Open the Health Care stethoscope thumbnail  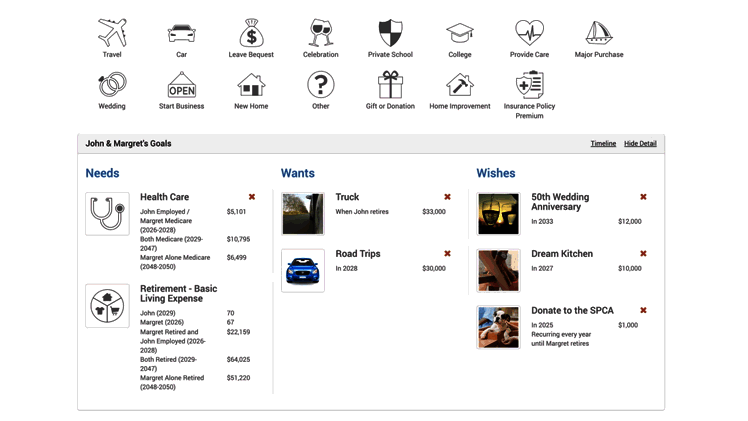click(x=107, y=214)
